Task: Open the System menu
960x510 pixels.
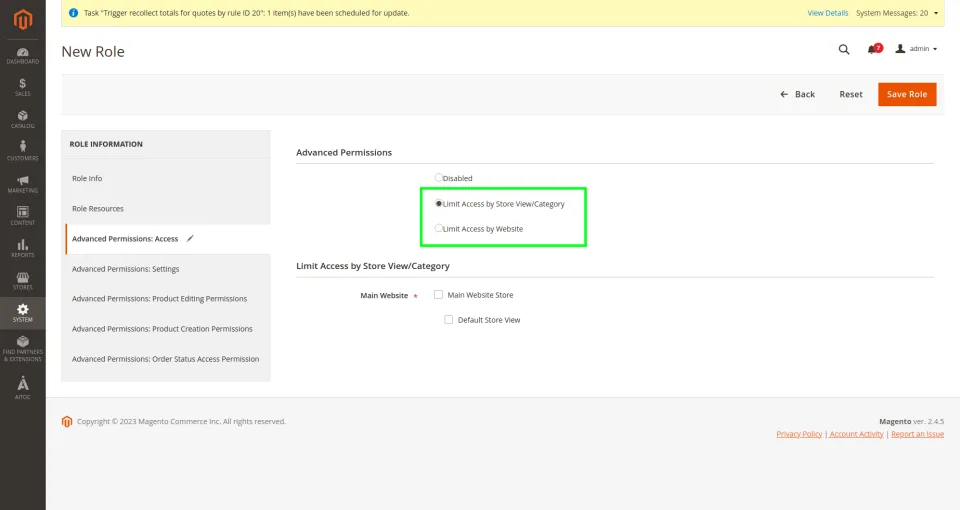Action: click(x=23, y=313)
